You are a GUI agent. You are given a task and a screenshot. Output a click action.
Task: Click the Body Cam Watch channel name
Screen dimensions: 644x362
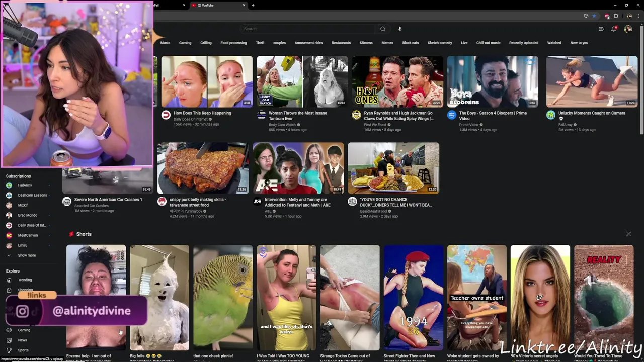coord(282,125)
